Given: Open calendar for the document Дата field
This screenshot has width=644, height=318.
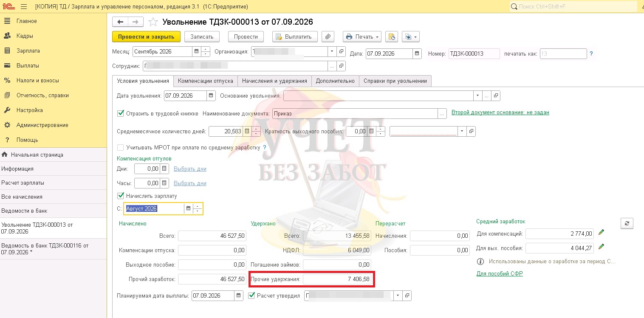Looking at the screenshot, I should click(417, 54).
